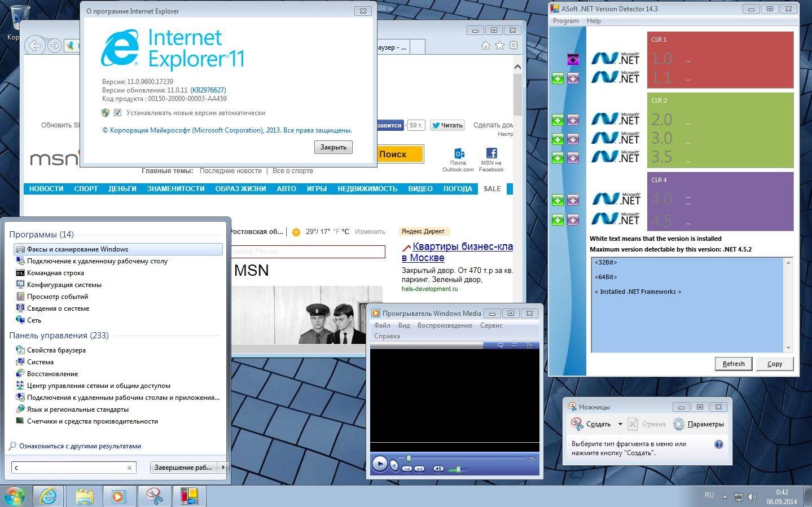
Task: Click the Media Player volume slider
Action: (458, 469)
